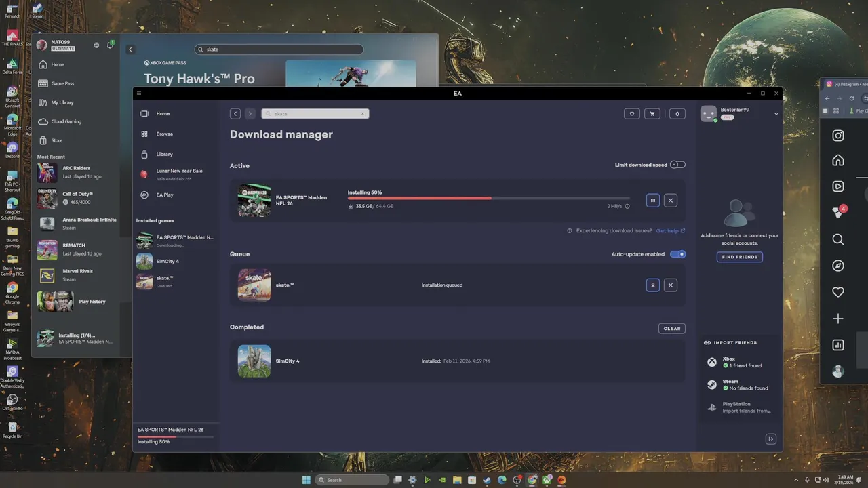Open Instagram Search magnifier icon

[x=838, y=239]
